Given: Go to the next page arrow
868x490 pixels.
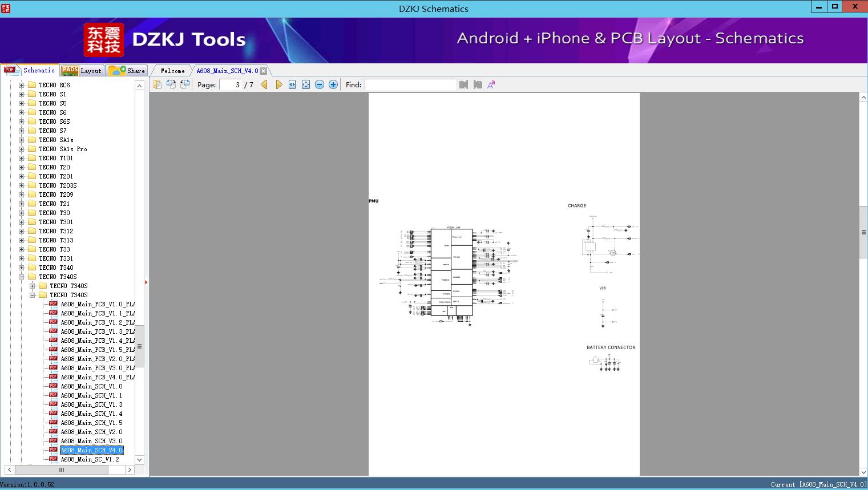Looking at the screenshot, I should point(278,84).
